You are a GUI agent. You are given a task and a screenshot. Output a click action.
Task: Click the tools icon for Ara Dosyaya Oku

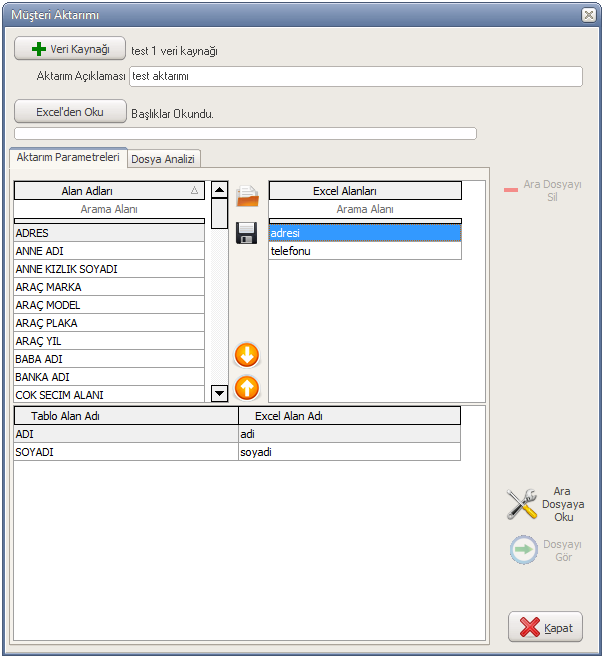click(x=522, y=504)
